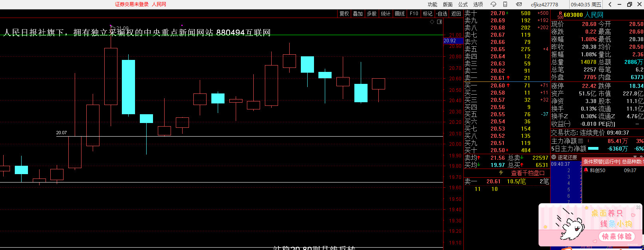Open the 选项 menu
Viewport: 644px width, 250px height.
pos(478,4)
